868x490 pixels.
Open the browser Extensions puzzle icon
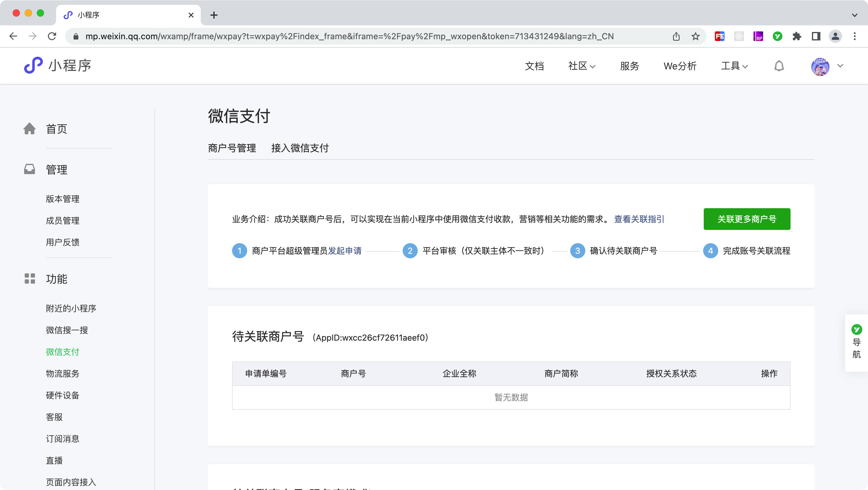tap(797, 36)
